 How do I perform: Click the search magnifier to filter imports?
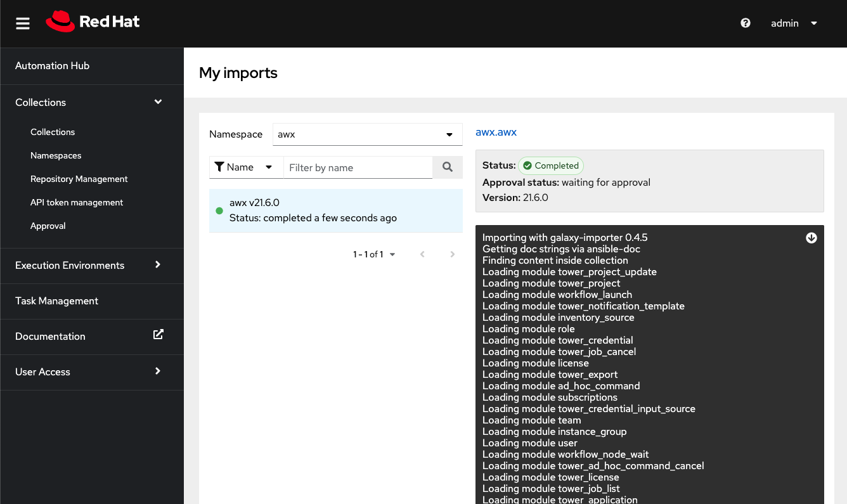[x=448, y=167]
